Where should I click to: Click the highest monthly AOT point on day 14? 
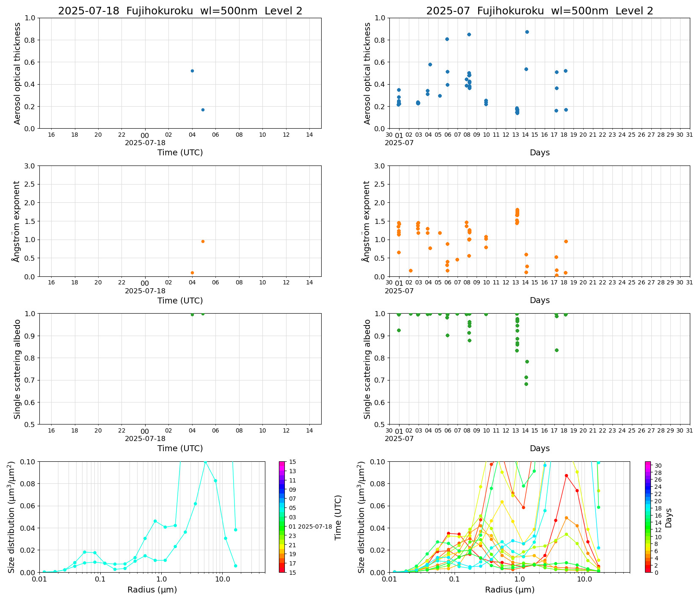(x=527, y=32)
